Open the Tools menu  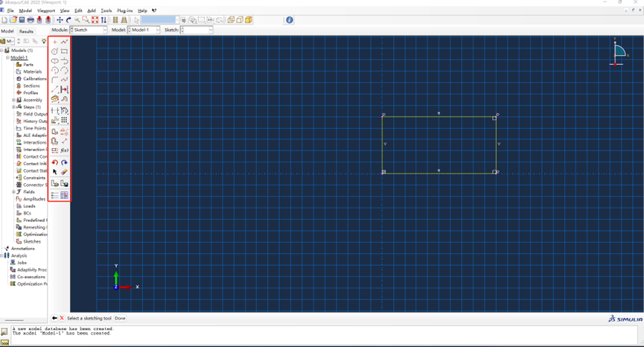pyautogui.click(x=106, y=10)
